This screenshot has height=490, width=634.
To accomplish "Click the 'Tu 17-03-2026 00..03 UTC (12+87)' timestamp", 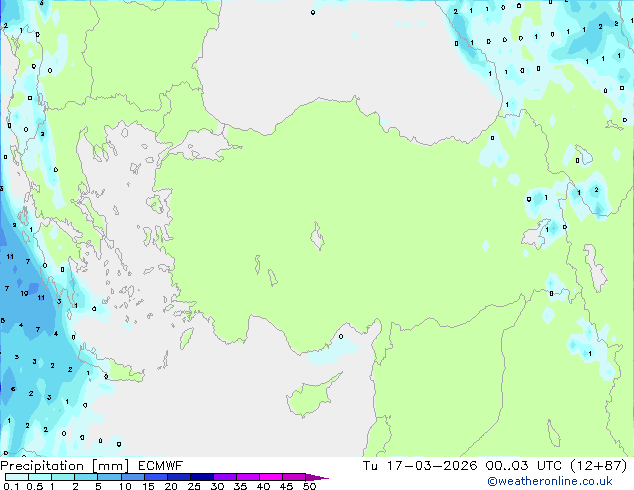I will pyautogui.click(x=495, y=466).
